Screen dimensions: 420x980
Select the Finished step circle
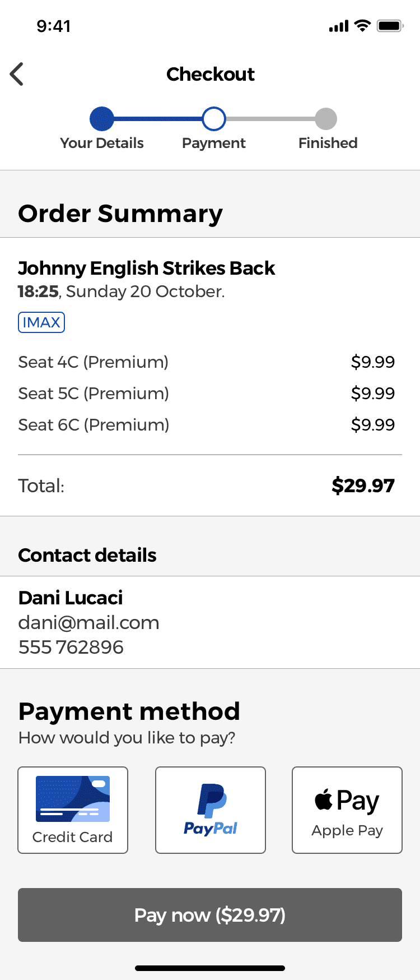(326, 119)
